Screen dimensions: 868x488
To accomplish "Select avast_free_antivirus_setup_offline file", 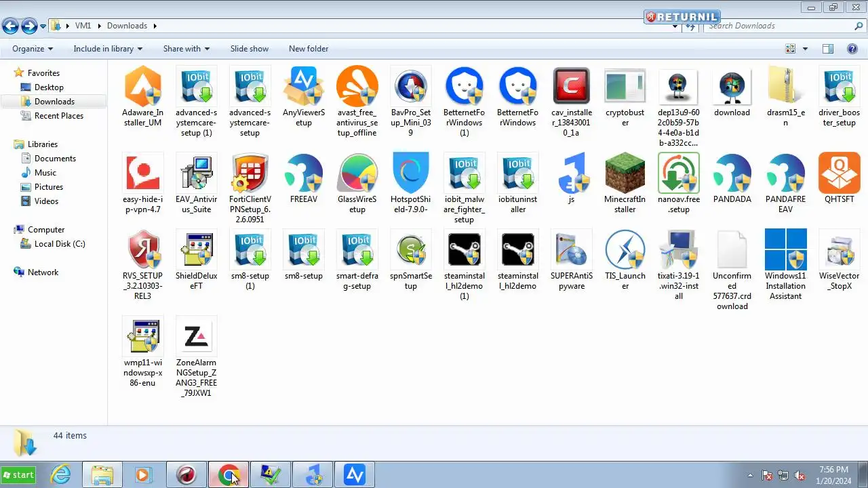I will tap(357, 87).
